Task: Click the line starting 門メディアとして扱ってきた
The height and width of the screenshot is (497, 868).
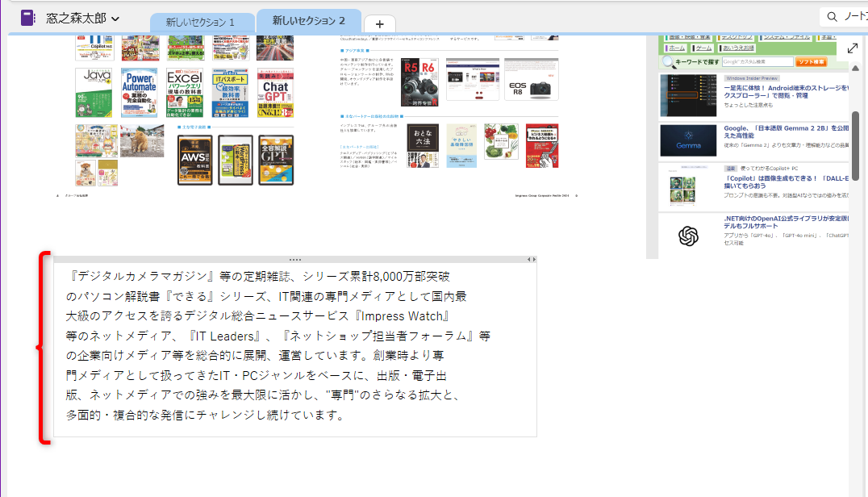Action: 257,375
